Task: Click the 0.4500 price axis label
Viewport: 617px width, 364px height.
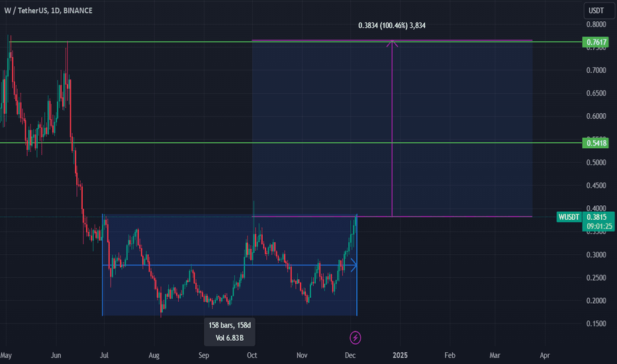Action: [x=596, y=185]
